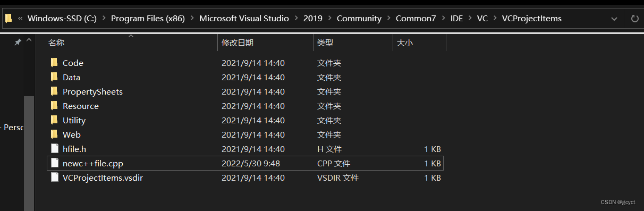The image size is (644, 211).
Task: Select the hfile.h file name
Action: click(x=74, y=149)
